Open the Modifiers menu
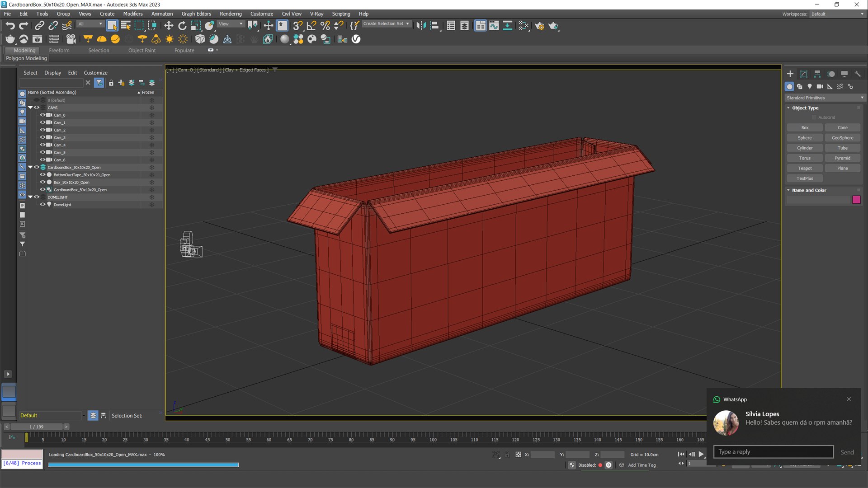Viewport: 868px width, 488px height. [x=133, y=14]
